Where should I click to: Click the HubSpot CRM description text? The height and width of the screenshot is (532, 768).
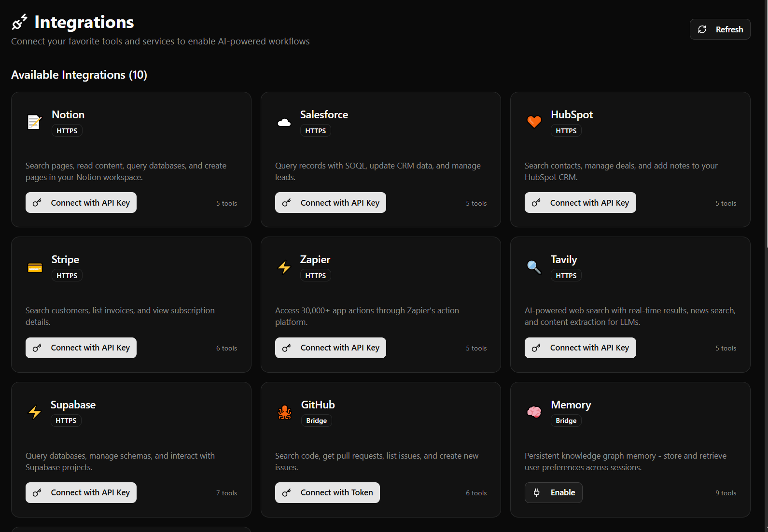coord(621,171)
